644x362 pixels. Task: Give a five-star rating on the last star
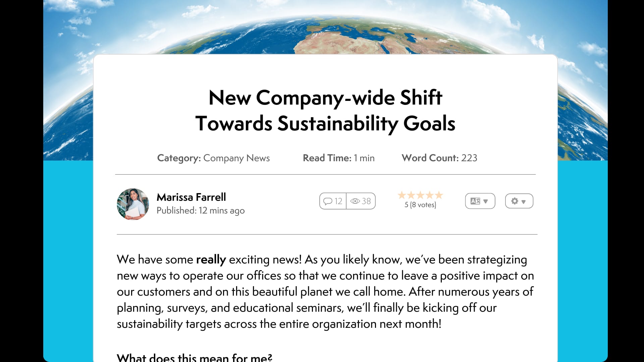click(439, 195)
